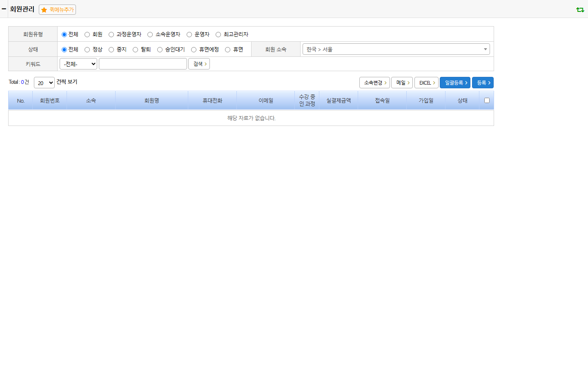
Task: Click the 상태 column header in table
Action: pos(462,101)
